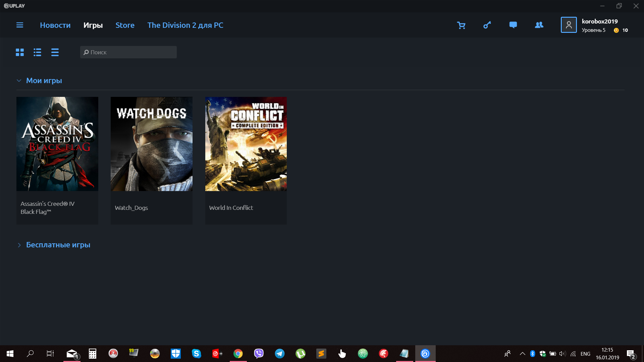Click the Бесплатные игры heading
644x362 pixels.
tap(58, 245)
